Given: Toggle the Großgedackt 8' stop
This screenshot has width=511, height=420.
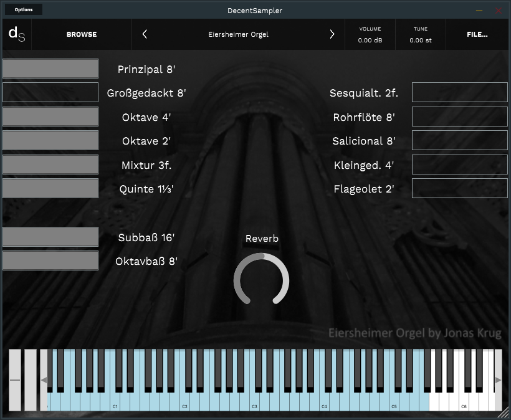Looking at the screenshot, I should click(x=50, y=92).
